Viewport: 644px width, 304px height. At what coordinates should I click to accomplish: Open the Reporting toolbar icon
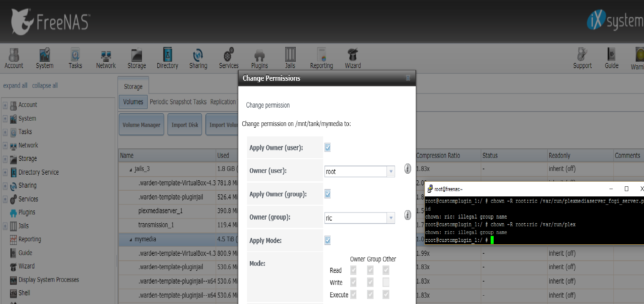[x=321, y=58]
